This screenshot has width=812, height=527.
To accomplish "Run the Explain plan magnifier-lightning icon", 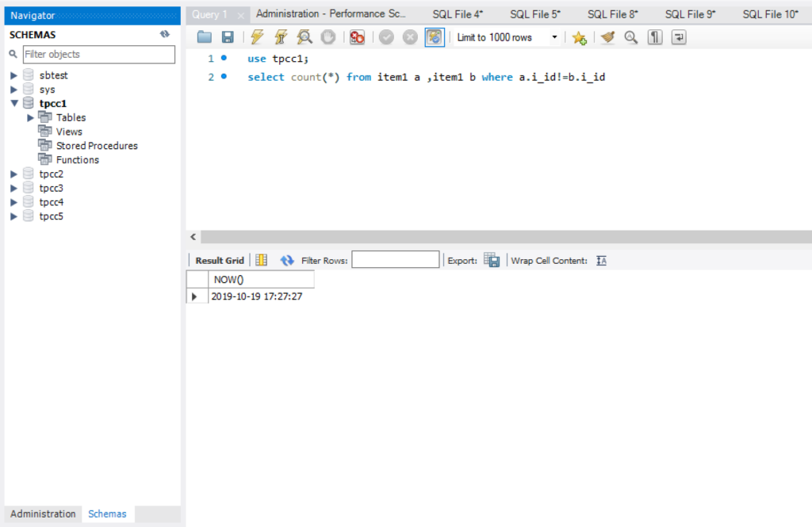I will pyautogui.click(x=304, y=37).
